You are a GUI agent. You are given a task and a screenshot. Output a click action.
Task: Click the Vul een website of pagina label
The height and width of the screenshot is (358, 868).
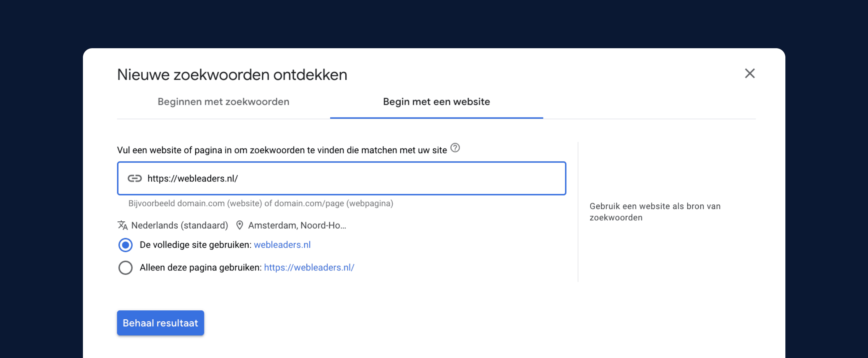282,150
